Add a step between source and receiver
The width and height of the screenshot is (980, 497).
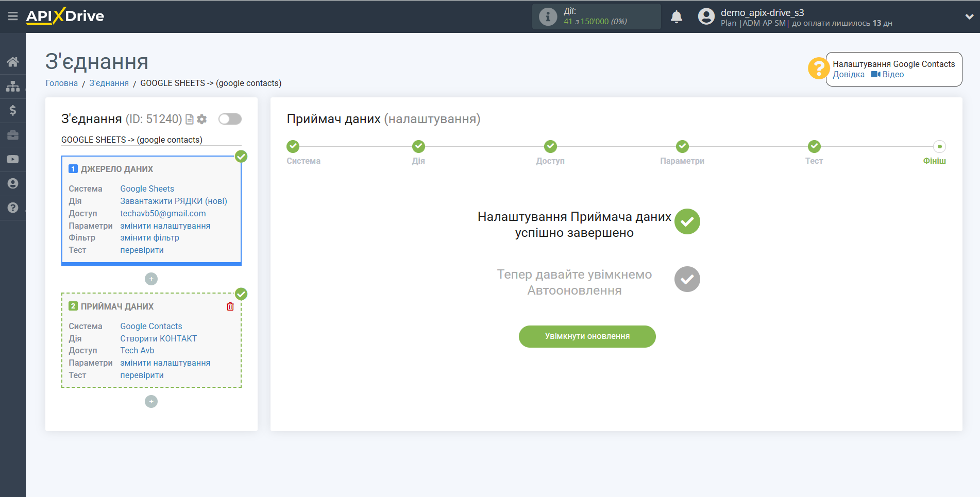(x=151, y=279)
